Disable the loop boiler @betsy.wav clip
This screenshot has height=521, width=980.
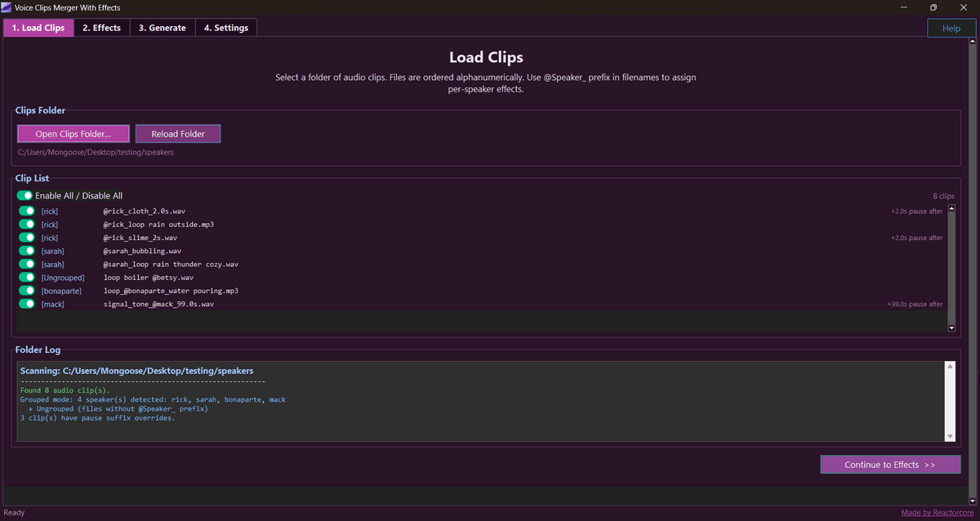[27, 278]
